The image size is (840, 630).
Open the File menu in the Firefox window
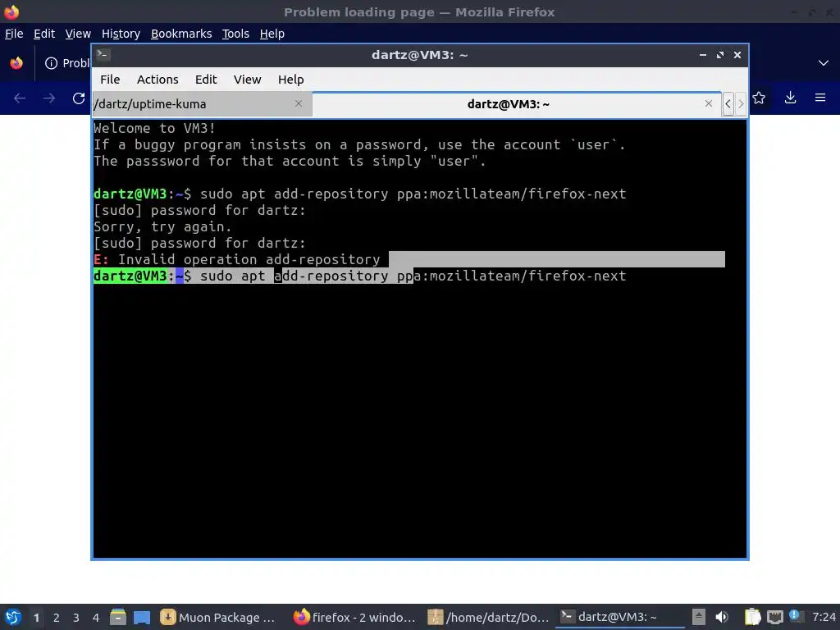coord(14,34)
